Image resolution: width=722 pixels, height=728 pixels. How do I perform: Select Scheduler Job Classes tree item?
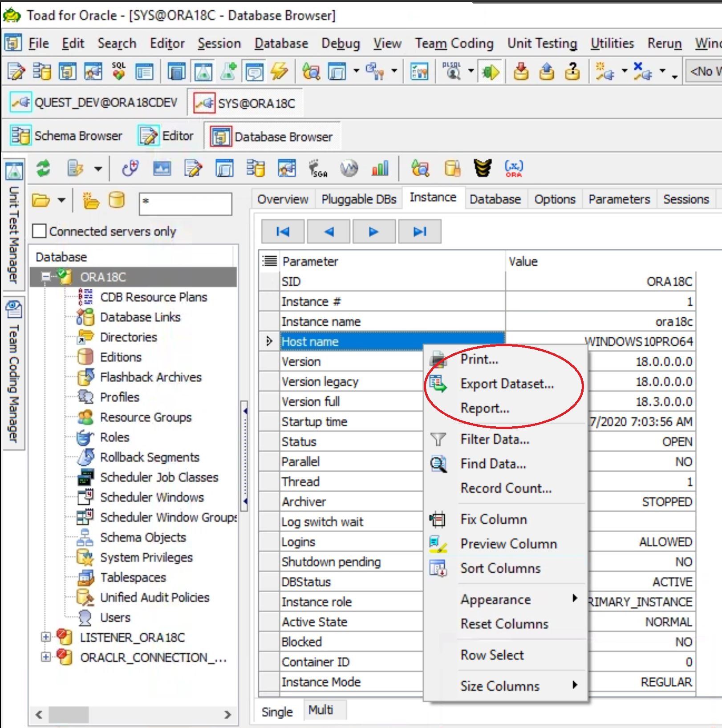coord(159,477)
